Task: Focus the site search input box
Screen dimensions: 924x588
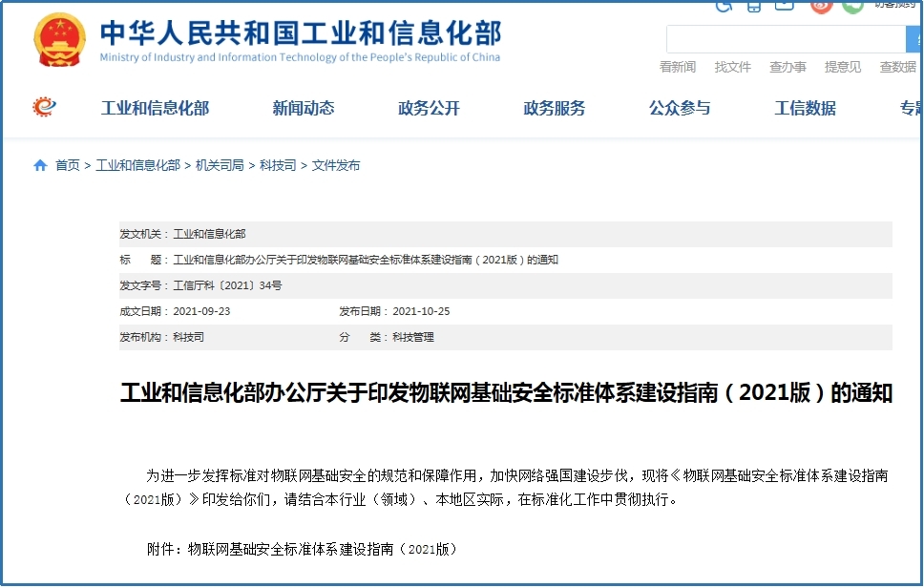Action: [x=786, y=39]
